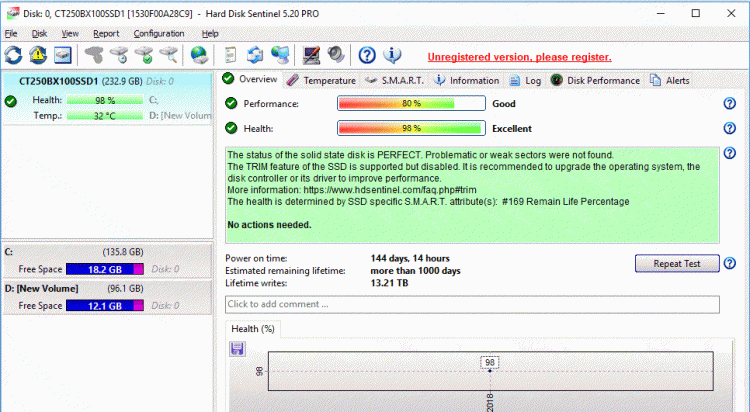Click the green check icon next to Health label
Viewport: 750px width, 412px height.
[231, 128]
